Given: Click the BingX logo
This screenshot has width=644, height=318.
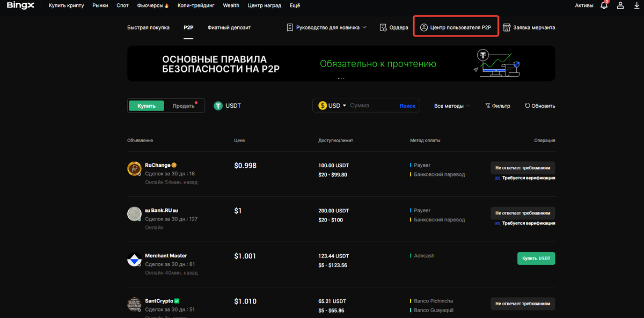Looking at the screenshot, I should (20, 5).
